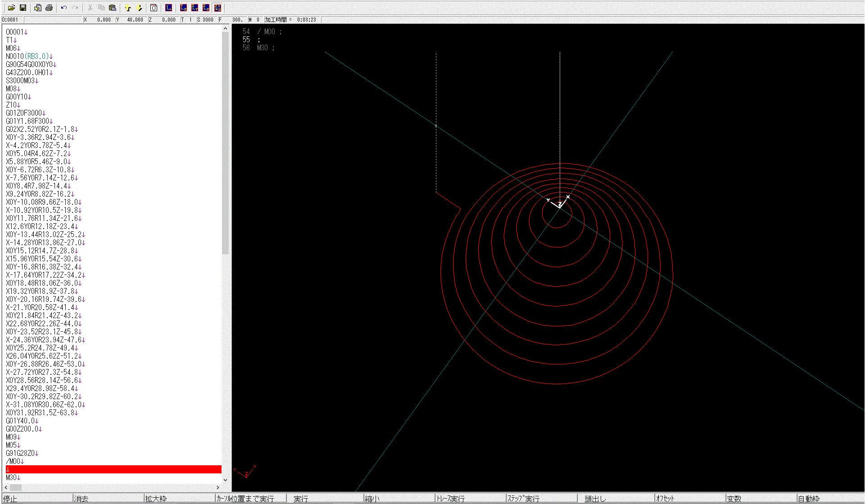
Task: Click the code line G90G54G00X0Y0
Action: tap(31, 64)
